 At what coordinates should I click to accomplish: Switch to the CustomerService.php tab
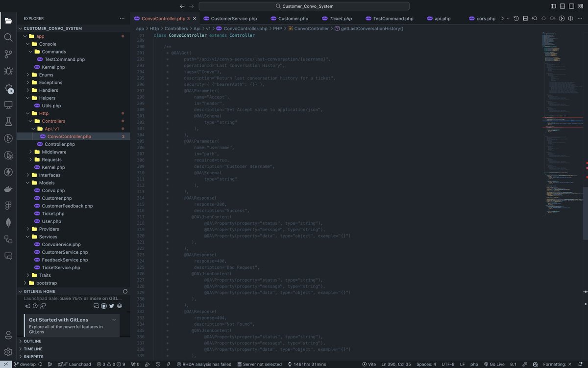click(x=230, y=19)
